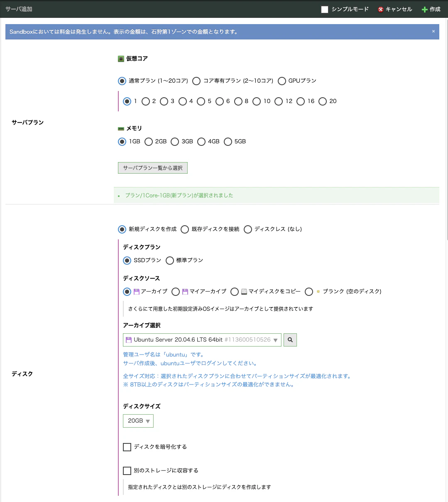
Task: Select the GPUプラン radio button
Action: (x=282, y=81)
